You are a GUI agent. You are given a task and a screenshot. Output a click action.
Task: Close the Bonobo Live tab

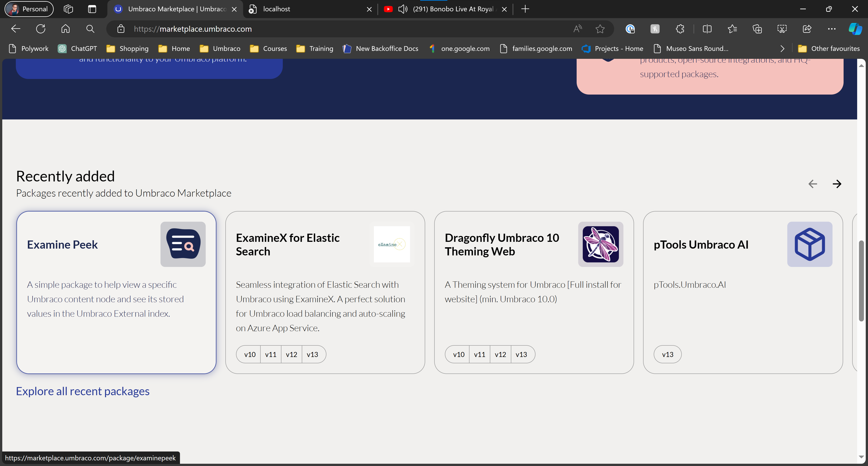pos(505,10)
